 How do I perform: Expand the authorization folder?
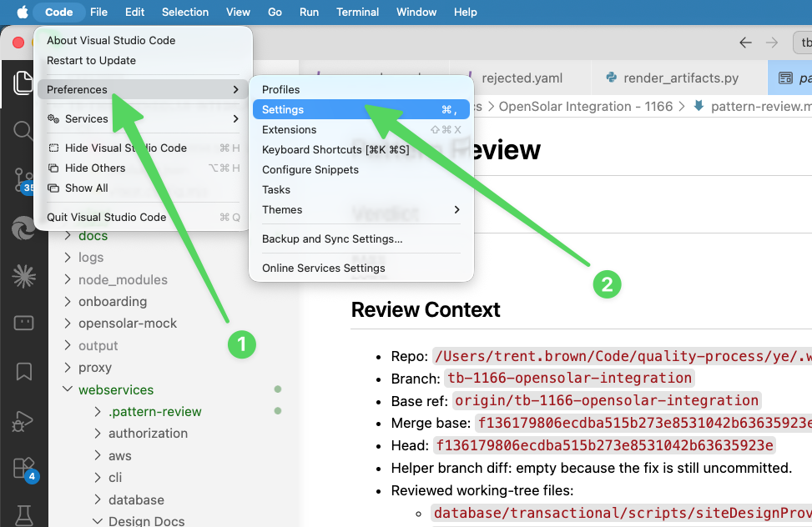point(98,434)
